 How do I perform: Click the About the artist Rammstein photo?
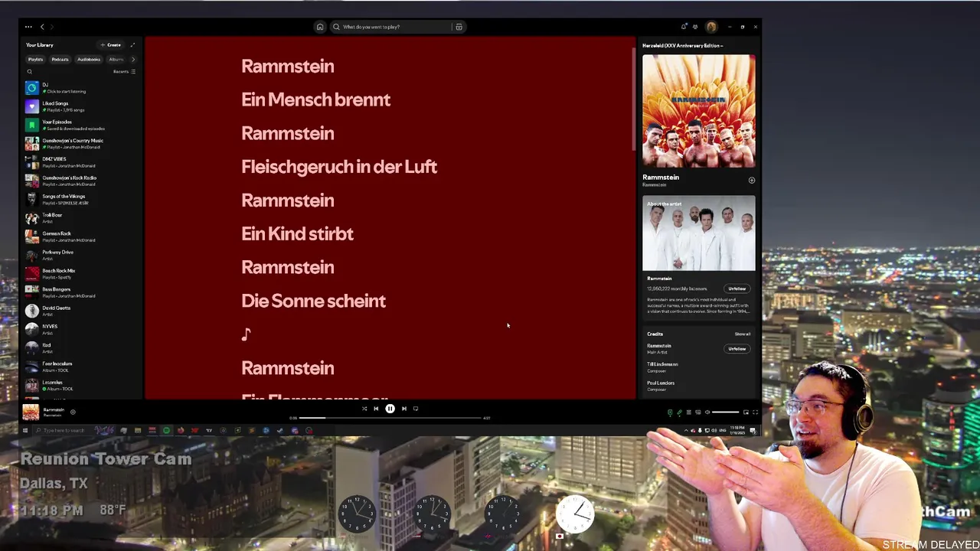[698, 233]
